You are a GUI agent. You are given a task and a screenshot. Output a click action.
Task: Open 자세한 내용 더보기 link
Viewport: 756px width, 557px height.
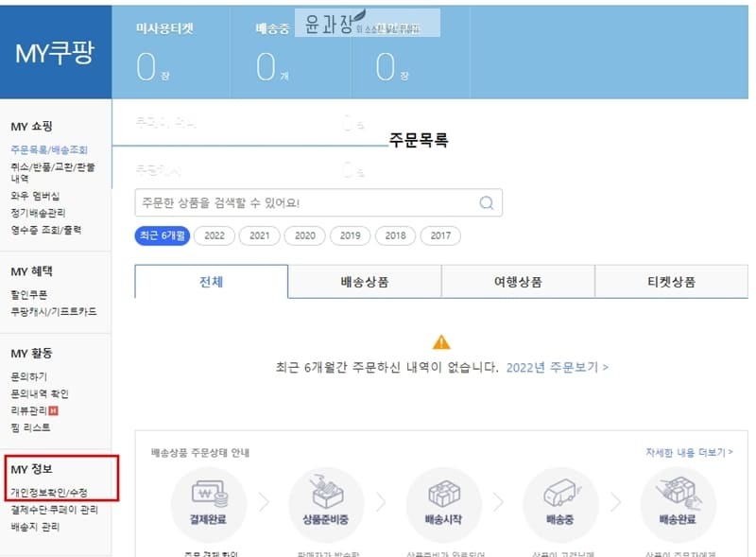pyautogui.click(x=689, y=452)
